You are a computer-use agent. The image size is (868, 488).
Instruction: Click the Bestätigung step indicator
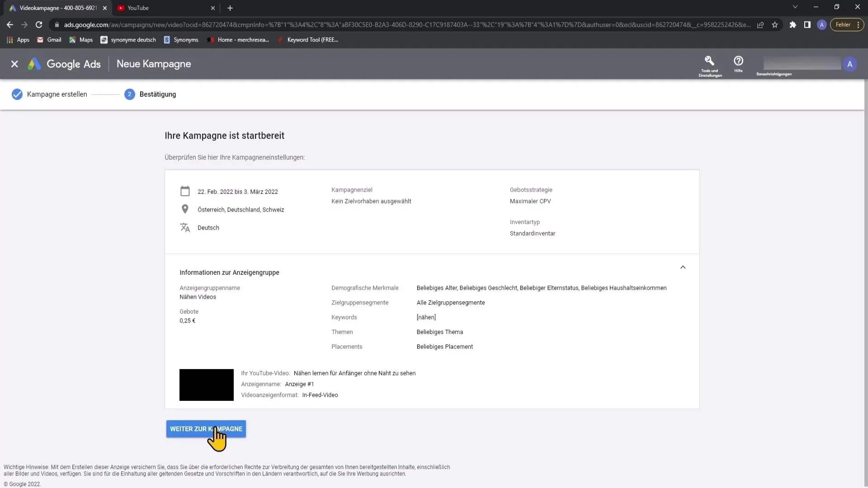tap(151, 94)
